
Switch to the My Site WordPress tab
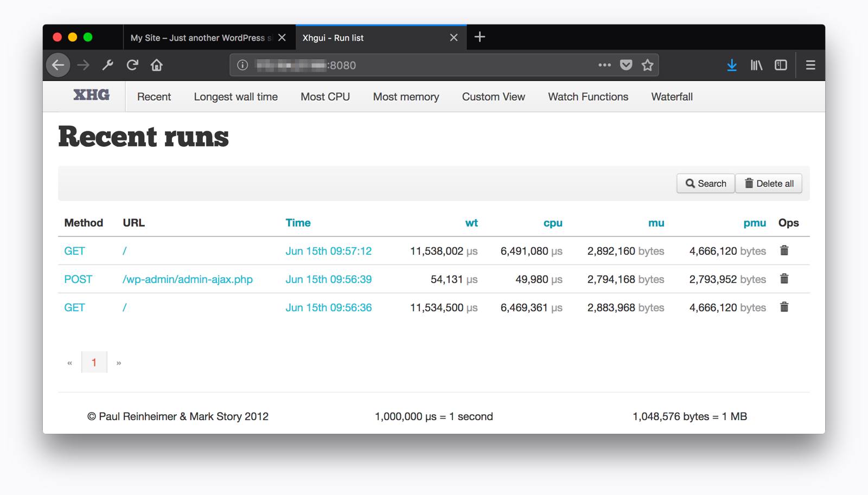(201, 37)
